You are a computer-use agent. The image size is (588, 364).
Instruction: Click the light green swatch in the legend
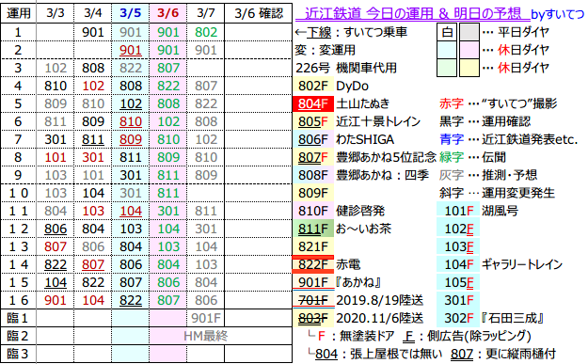pos(447,68)
